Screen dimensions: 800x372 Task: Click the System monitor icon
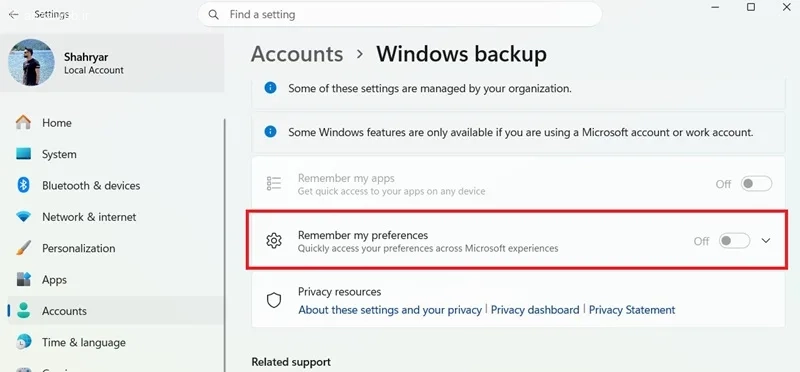point(23,154)
